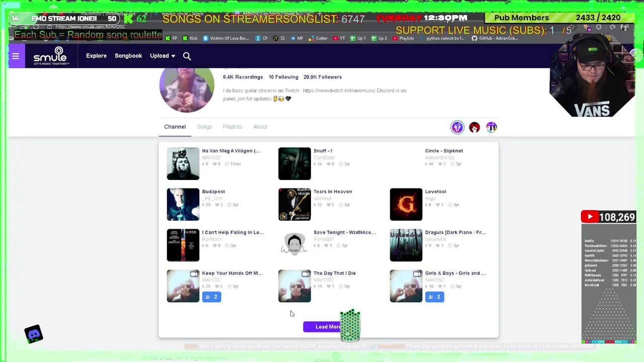Screen dimensions: 644x362
Task: Open Dragula [Dark Piano] thumbnail
Action: pos(406,245)
